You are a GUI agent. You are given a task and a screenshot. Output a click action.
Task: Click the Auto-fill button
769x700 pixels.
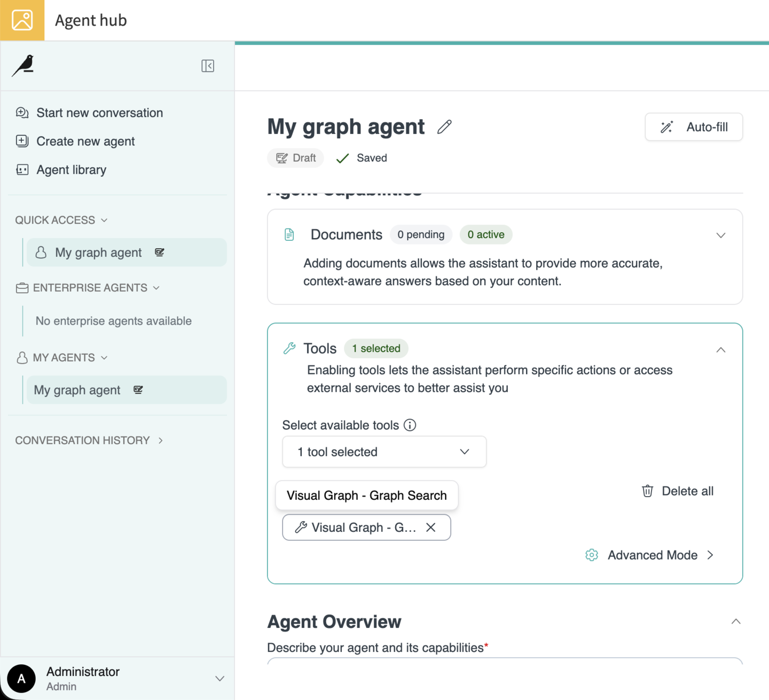click(694, 127)
